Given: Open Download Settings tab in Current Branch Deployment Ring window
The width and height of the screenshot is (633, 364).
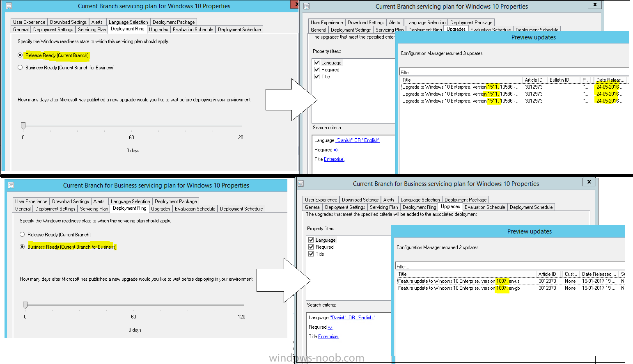Looking at the screenshot, I should [x=69, y=22].
